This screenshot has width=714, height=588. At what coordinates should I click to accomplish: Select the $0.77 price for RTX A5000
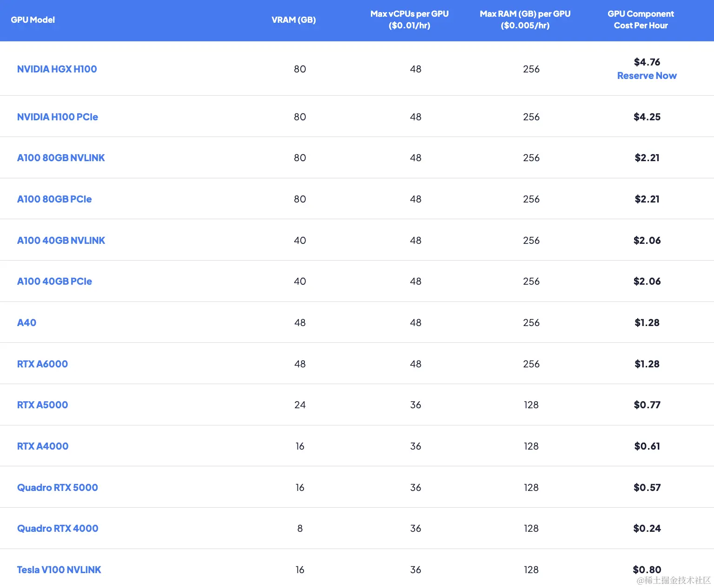pos(647,405)
